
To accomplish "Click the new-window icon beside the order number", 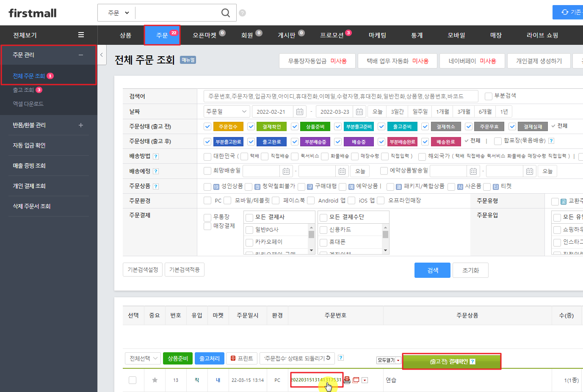I will coord(356,380).
